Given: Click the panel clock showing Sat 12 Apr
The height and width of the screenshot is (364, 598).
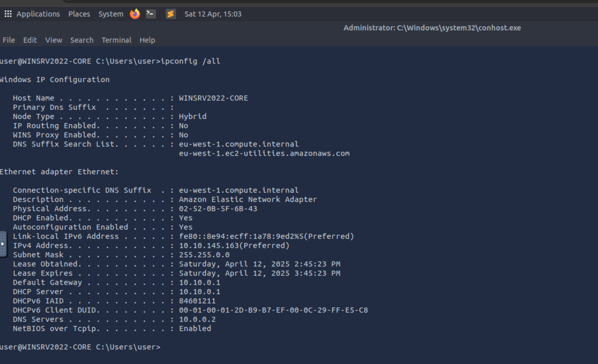Looking at the screenshot, I should click(x=213, y=14).
